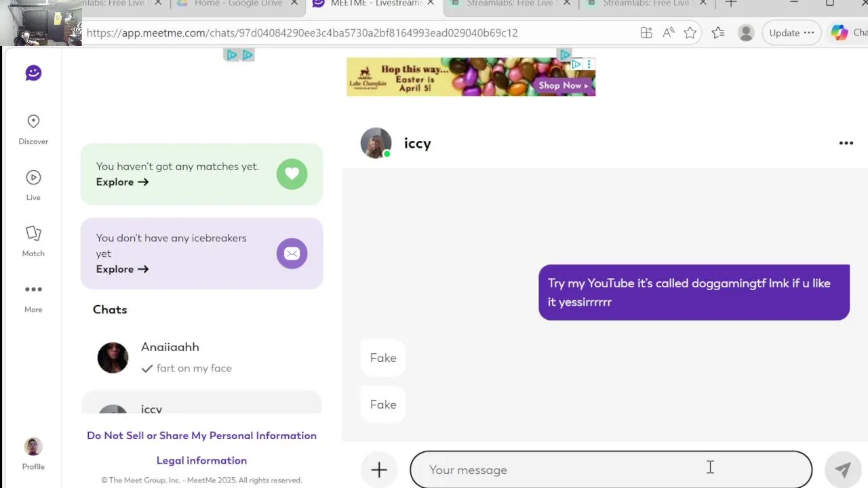The width and height of the screenshot is (868, 488).
Task: Click Anaiiaahh profile picture
Action: (113, 357)
